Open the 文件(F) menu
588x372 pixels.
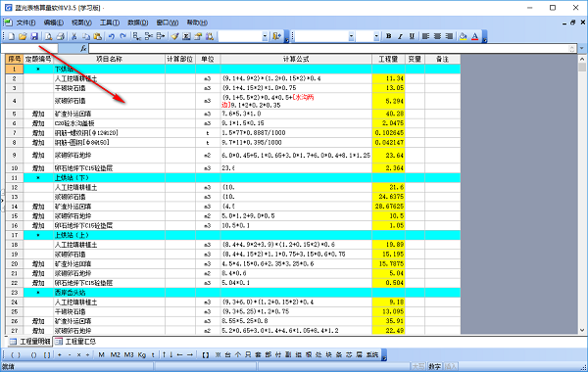click(25, 23)
